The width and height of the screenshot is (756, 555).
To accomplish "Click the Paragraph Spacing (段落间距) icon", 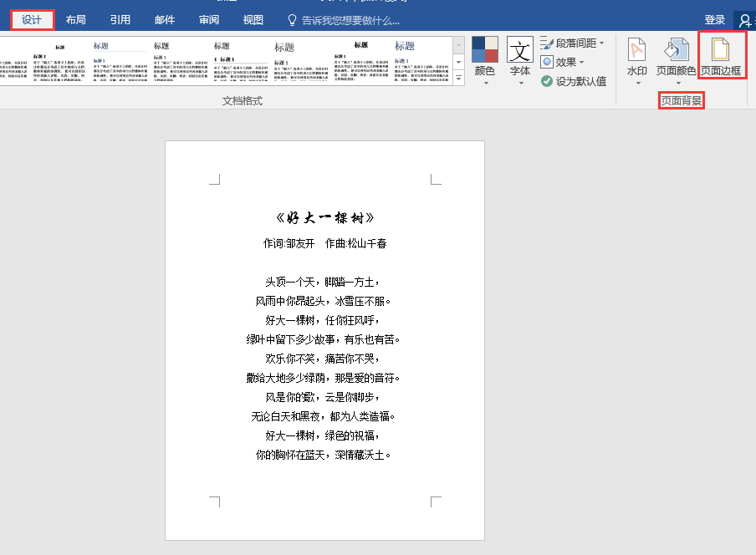I will [546, 43].
